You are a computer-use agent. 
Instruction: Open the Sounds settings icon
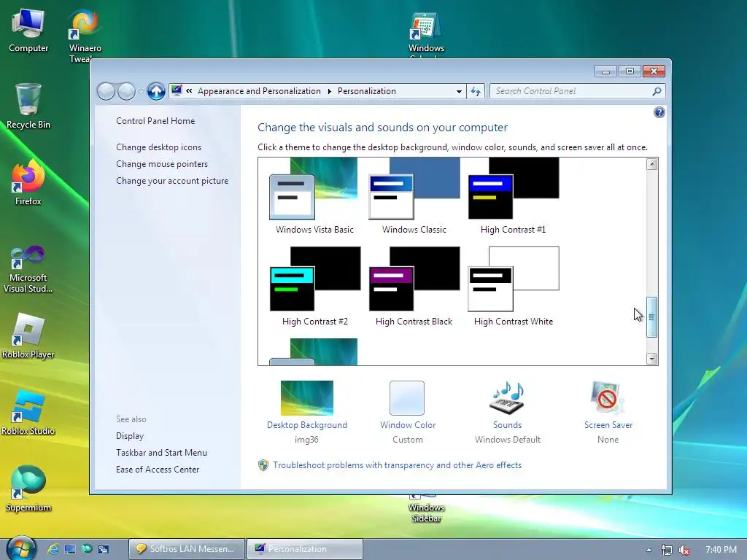[x=508, y=397]
